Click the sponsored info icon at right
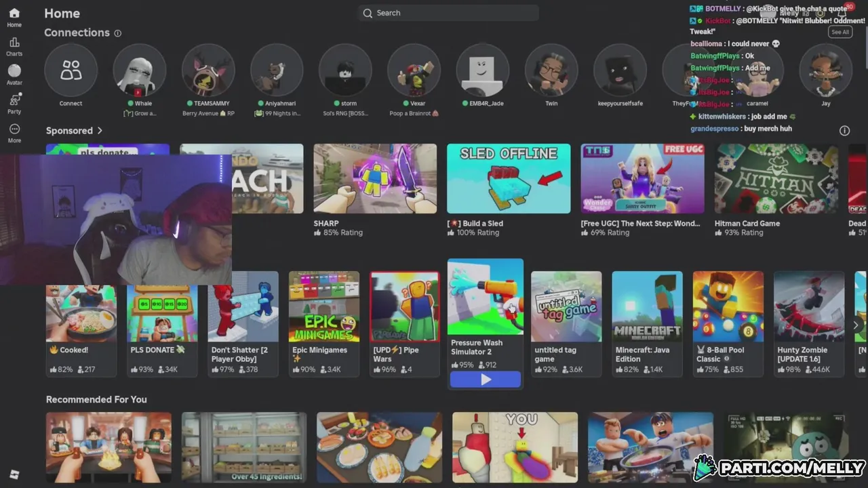868x488 pixels. pos(844,131)
